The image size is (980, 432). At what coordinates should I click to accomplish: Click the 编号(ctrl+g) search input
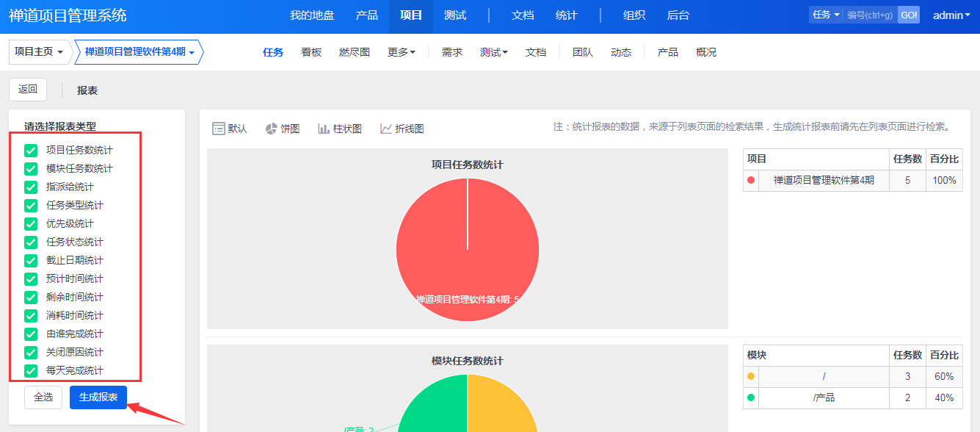click(870, 15)
